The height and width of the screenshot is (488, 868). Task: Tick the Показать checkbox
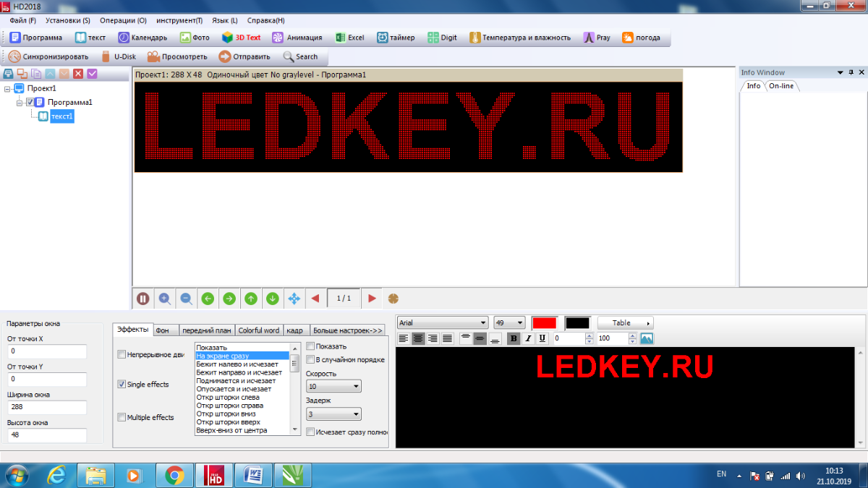(310, 346)
